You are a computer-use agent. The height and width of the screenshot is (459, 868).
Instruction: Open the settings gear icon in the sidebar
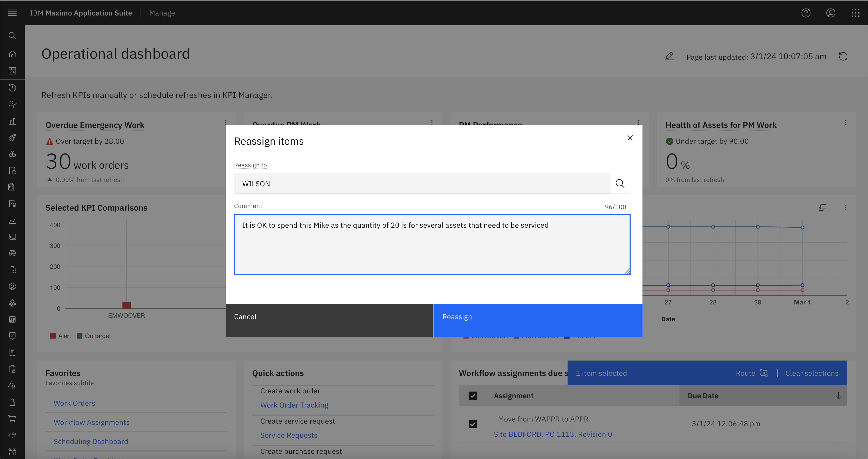[12, 286]
